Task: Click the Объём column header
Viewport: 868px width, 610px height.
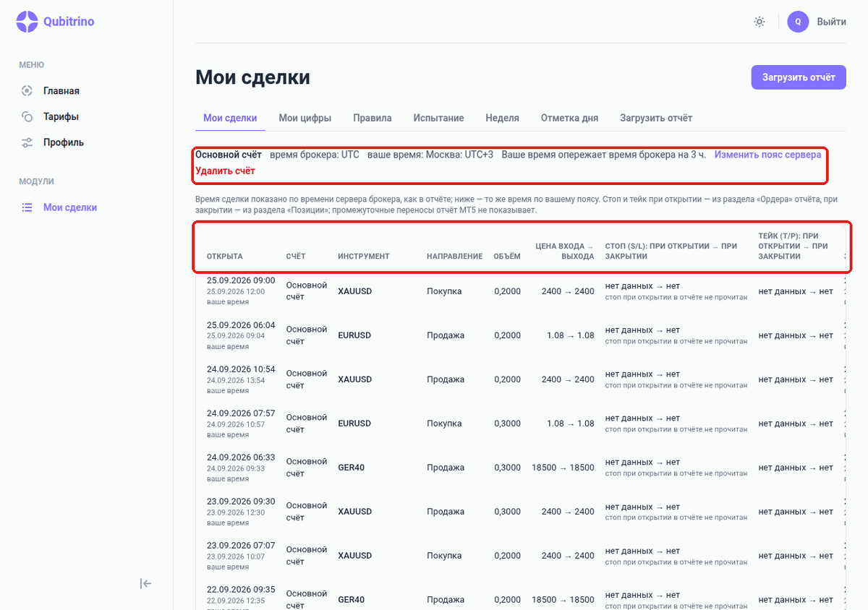Action: point(507,257)
